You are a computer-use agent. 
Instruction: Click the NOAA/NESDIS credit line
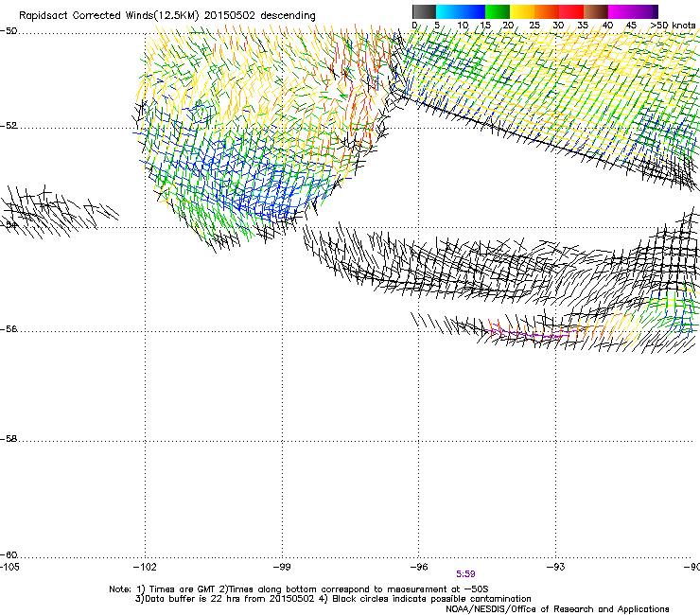coord(557,609)
